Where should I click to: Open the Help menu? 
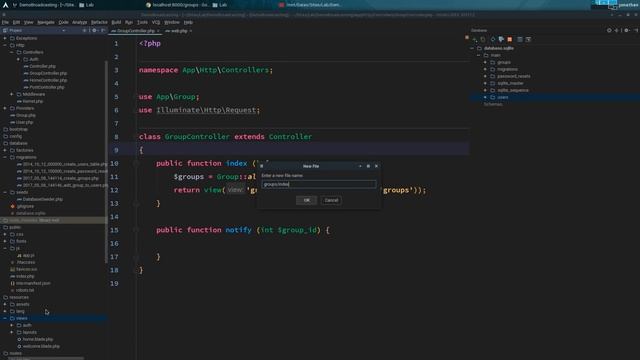coord(188,22)
